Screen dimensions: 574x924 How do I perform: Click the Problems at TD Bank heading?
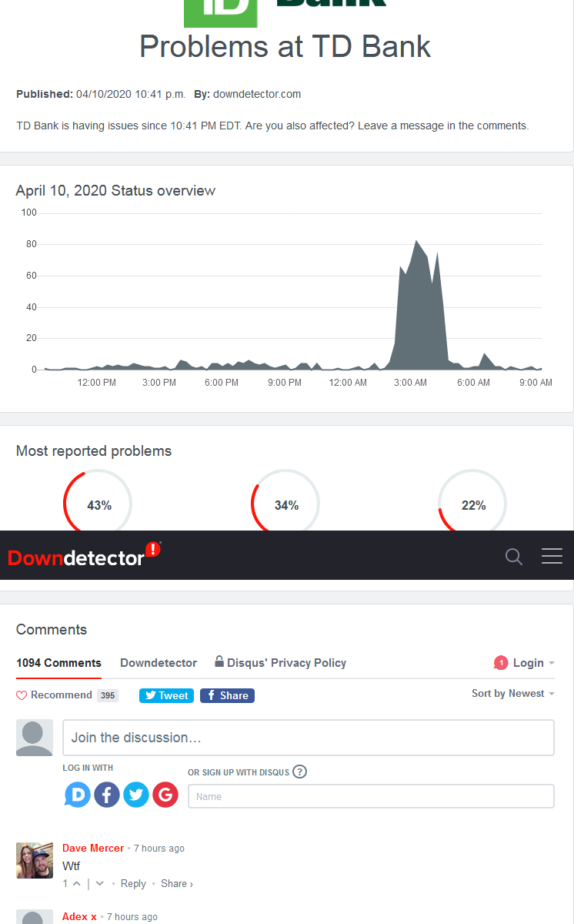click(x=285, y=46)
